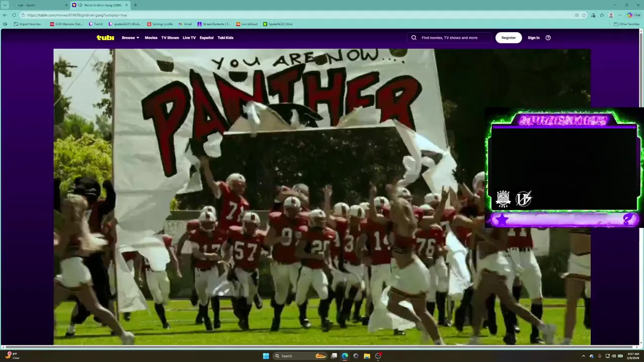Open Import favorites bookmark
Viewport: 644px width, 362px height.
28,24
